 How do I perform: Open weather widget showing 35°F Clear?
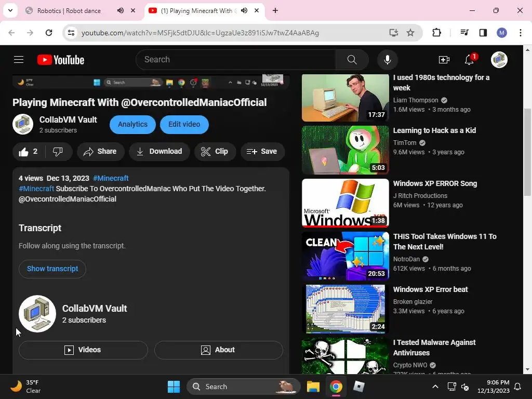click(25, 387)
